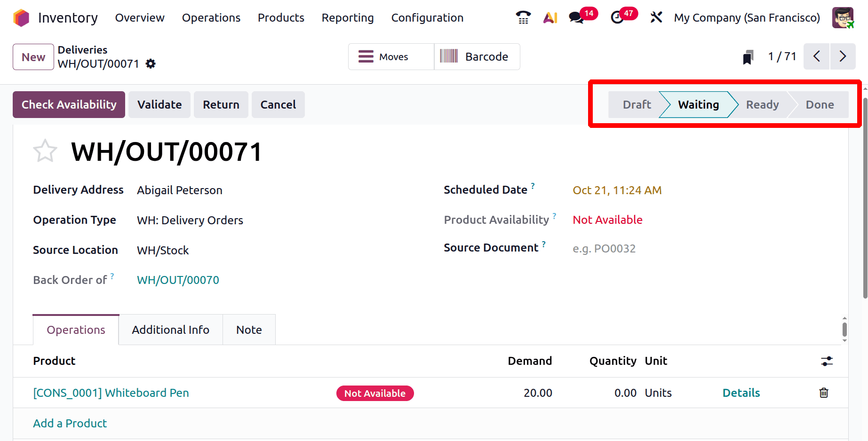The image size is (868, 441).
Task: Open the AI assistant icon
Action: [550, 18]
